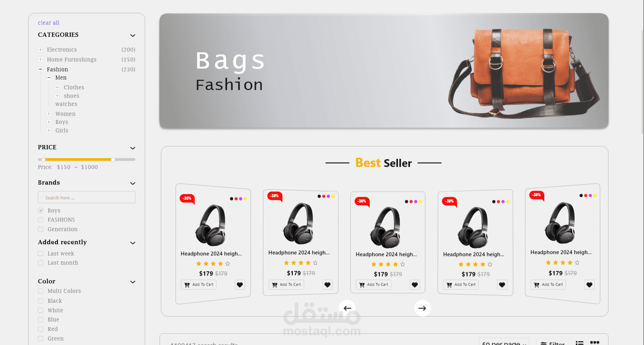
Task: Click the heart icon on first headphone card
Action: (240, 285)
